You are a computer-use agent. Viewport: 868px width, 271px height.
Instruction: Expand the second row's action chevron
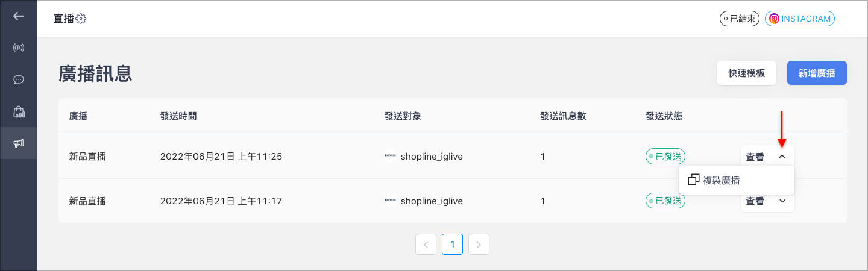click(782, 201)
